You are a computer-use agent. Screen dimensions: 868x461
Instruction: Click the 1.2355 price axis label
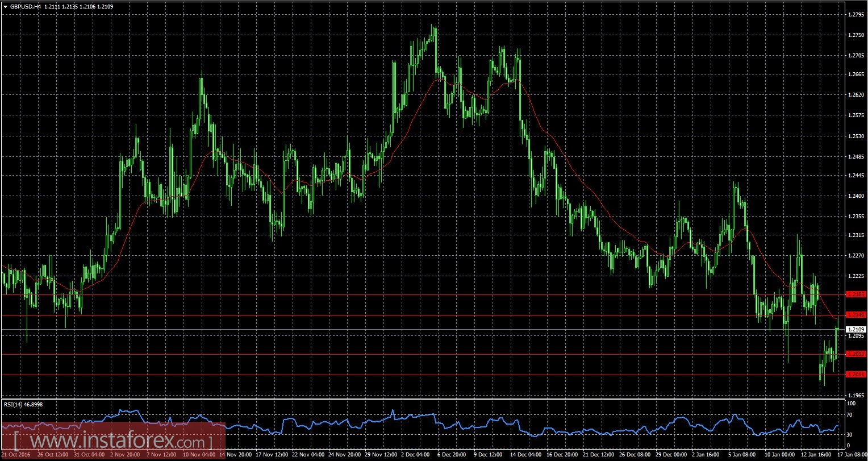[x=856, y=217]
